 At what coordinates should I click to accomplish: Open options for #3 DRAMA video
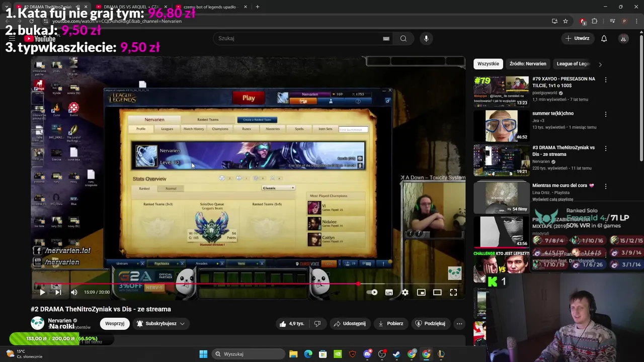[x=606, y=148]
